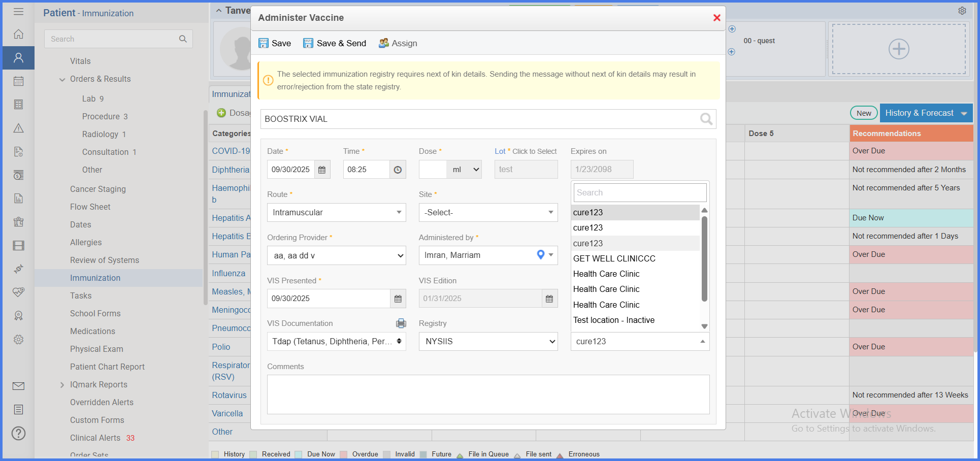This screenshot has width=980, height=461.
Task: Click the vaccine search magnifier icon
Action: click(706, 119)
